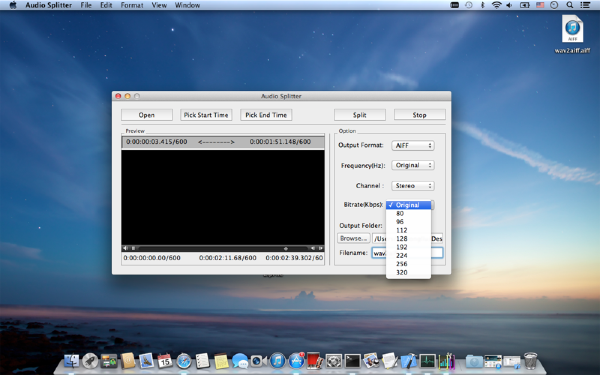Open Trash in the dock

[x=530, y=361]
